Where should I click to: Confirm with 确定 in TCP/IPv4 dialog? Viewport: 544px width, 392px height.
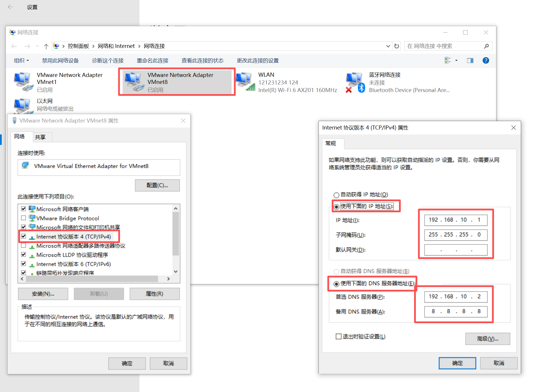tap(457, 363)
